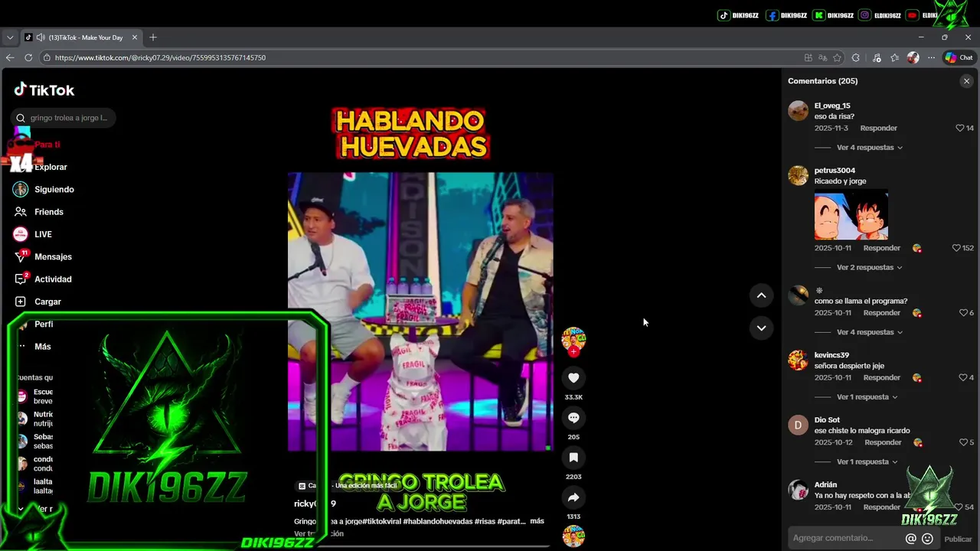
Task: Open the Más menu in sidebar
Action: (x=33, y=347)
